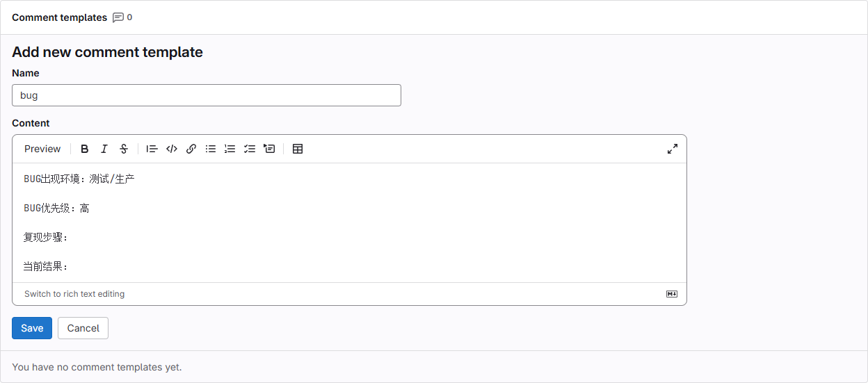868x383 pixels.
Task: Save the new comment template
Action: click(32, 328)
